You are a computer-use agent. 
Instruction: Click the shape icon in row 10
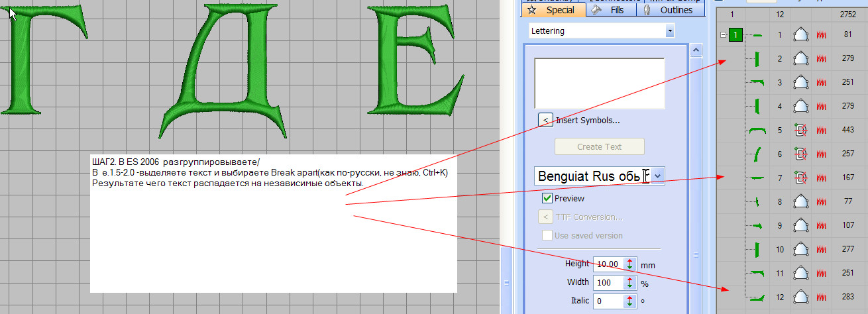tap(800, 250)
